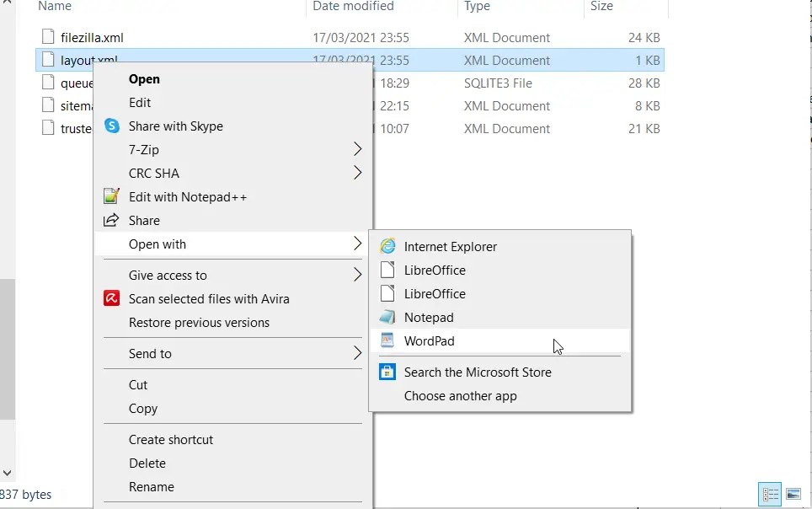Open layout.xml with WordPad

[x=428, y=340]
